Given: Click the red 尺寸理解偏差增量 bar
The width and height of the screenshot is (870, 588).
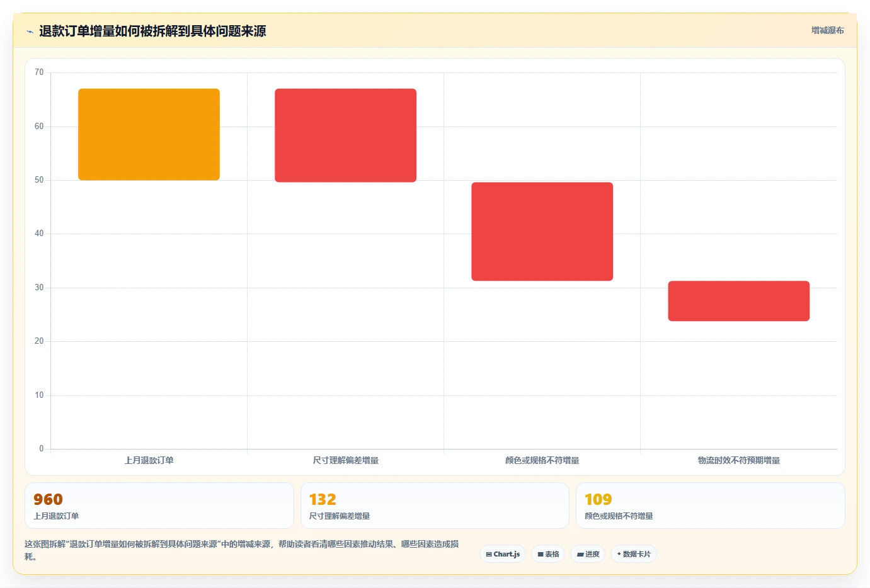Looking at the screenshot, I should 345,135.
